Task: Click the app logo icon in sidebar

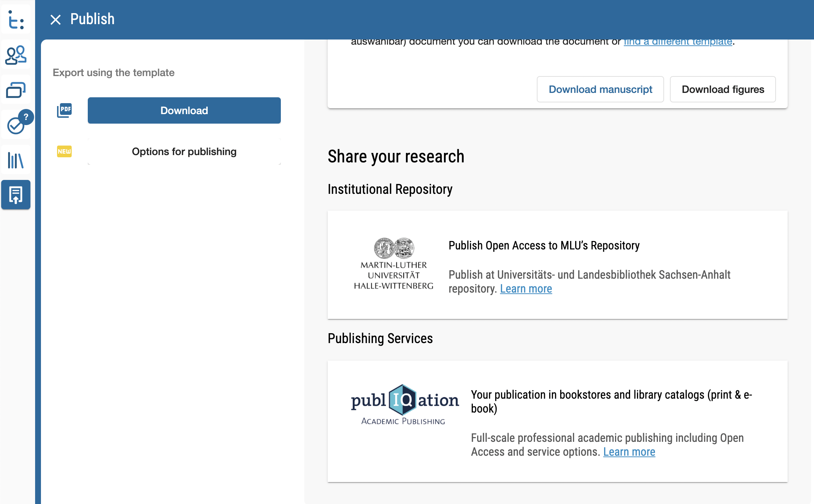Action: 16,20
